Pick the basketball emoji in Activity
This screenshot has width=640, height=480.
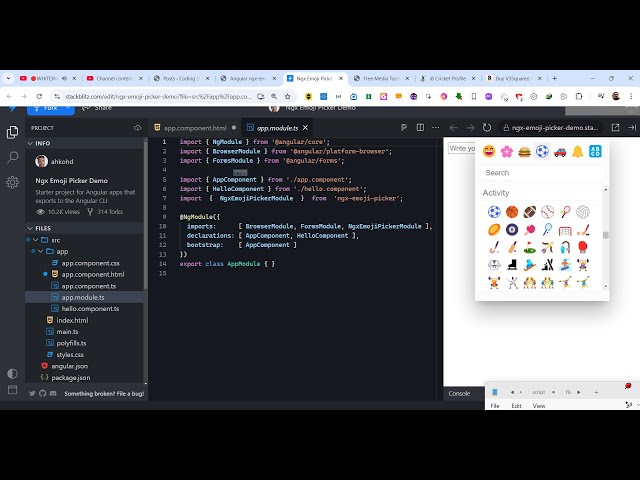511,212
